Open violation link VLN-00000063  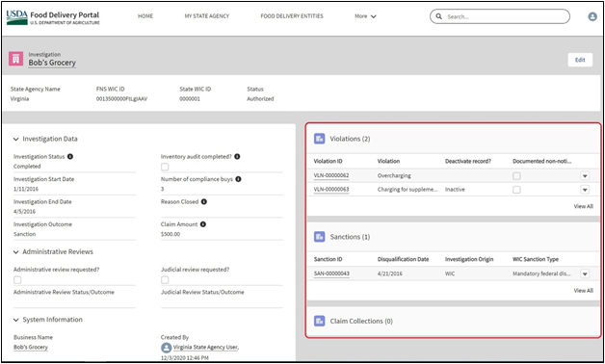(331, 190)
